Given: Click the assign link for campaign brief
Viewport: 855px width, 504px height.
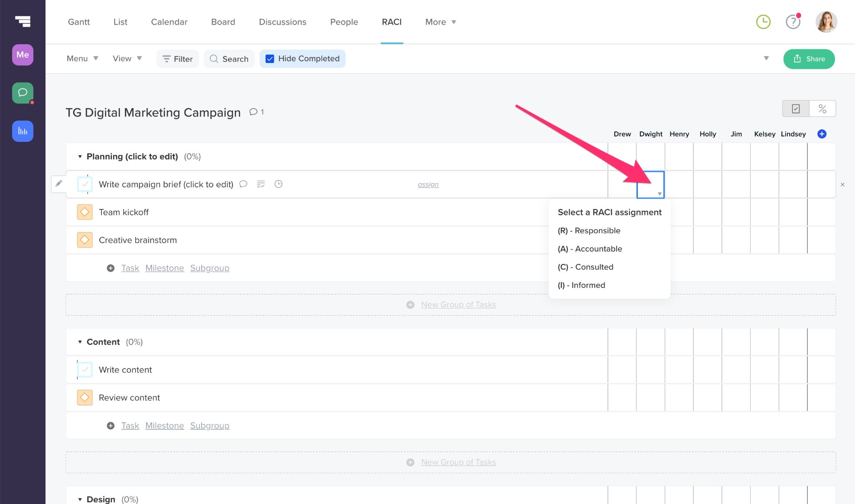Looking at the screenshot, I should coord(428,184).
